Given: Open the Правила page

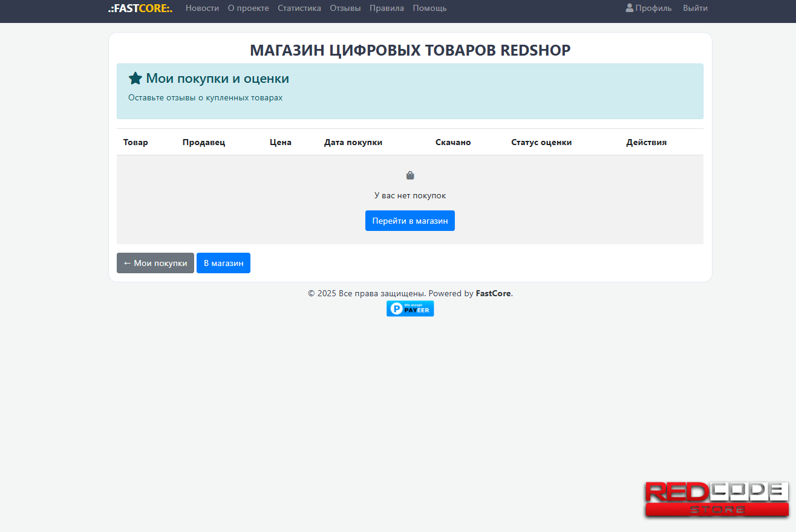Looking at the screenshot, I should 387,8.
